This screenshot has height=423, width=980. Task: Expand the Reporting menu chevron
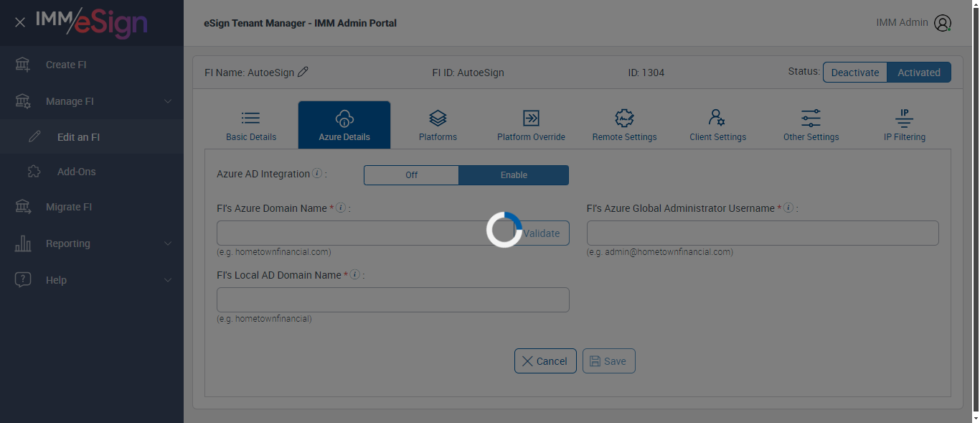click(168, 243)
